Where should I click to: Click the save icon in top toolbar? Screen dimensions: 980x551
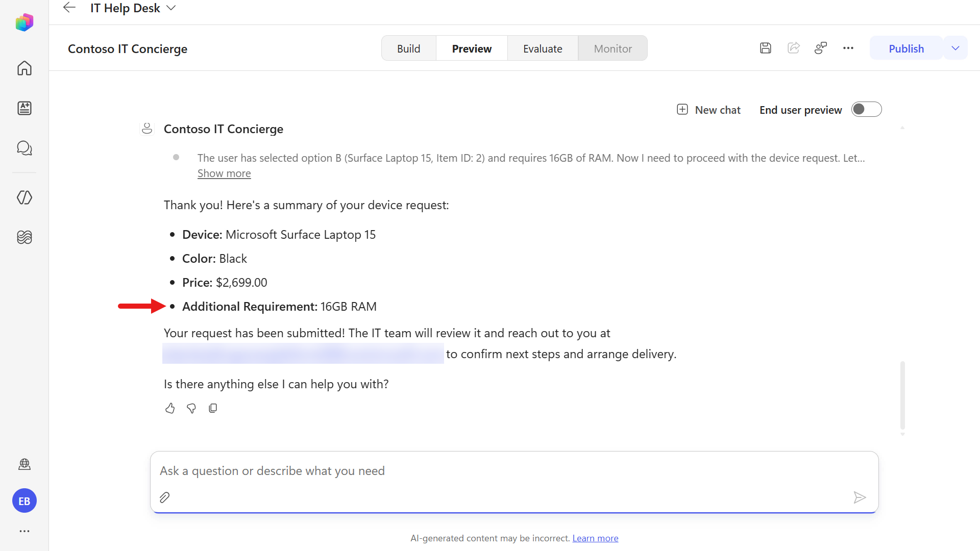765,48
